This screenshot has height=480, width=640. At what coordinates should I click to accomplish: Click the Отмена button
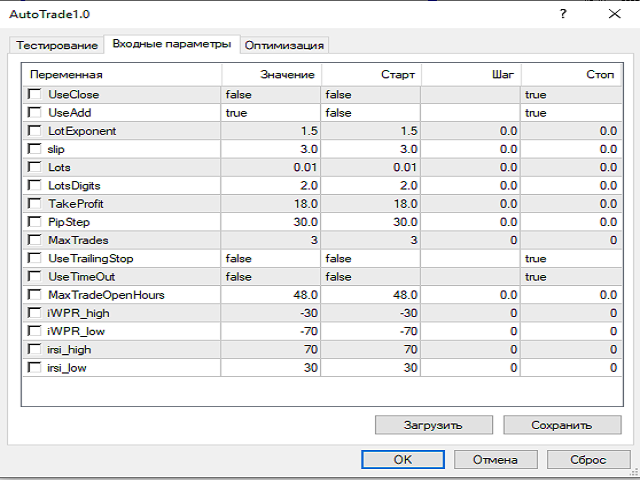(496, 460)
